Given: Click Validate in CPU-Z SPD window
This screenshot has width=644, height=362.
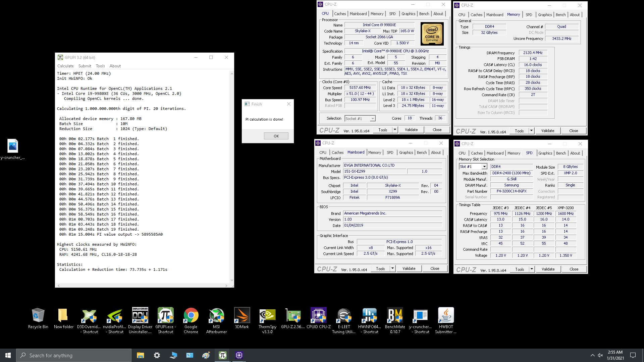Looking at the screenshot, I should click(548, 269).
